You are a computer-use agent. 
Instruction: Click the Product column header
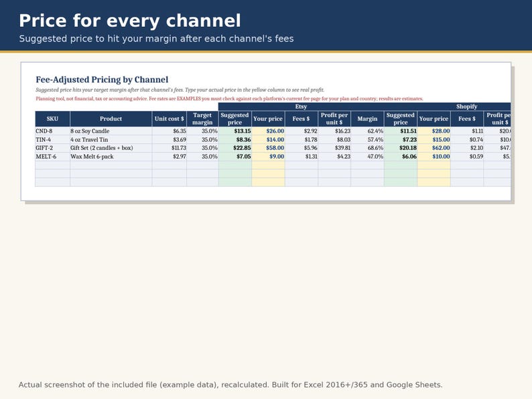111,118
